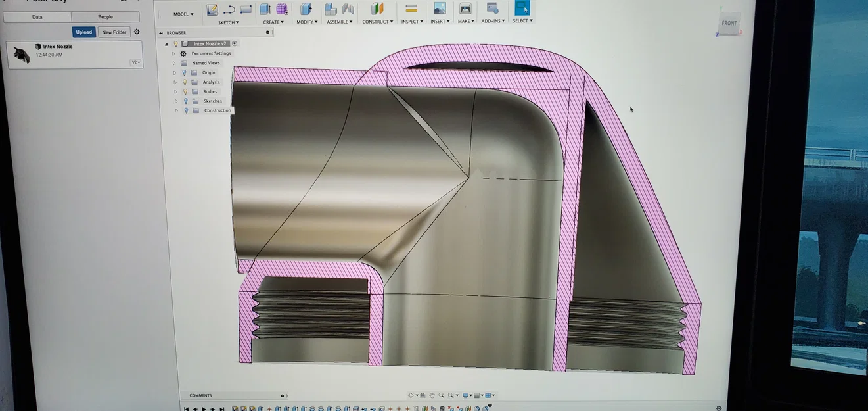Open data panel settings gear
This screenshot has width=868, height=411.
click(x=137, y=32)
